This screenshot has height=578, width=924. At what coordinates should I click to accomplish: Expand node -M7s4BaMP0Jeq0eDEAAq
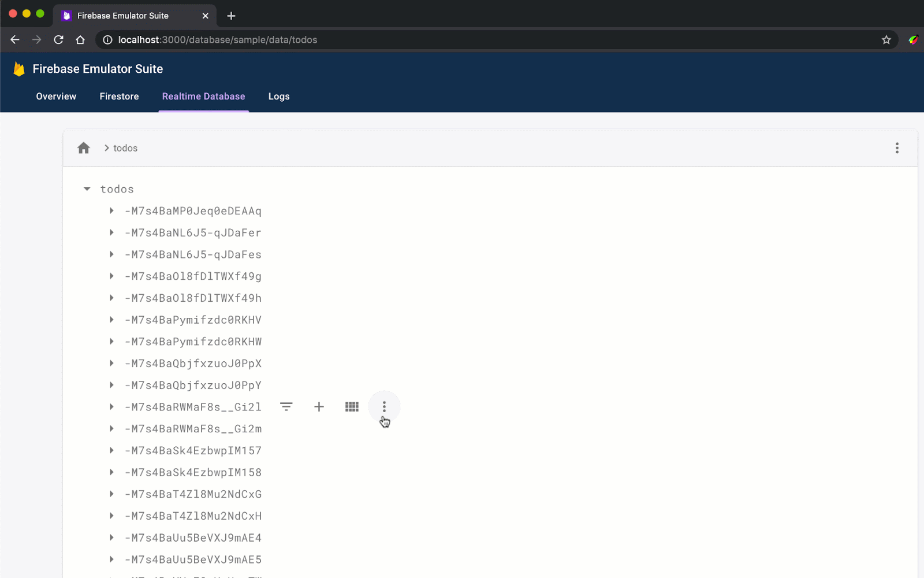(111, 211)
